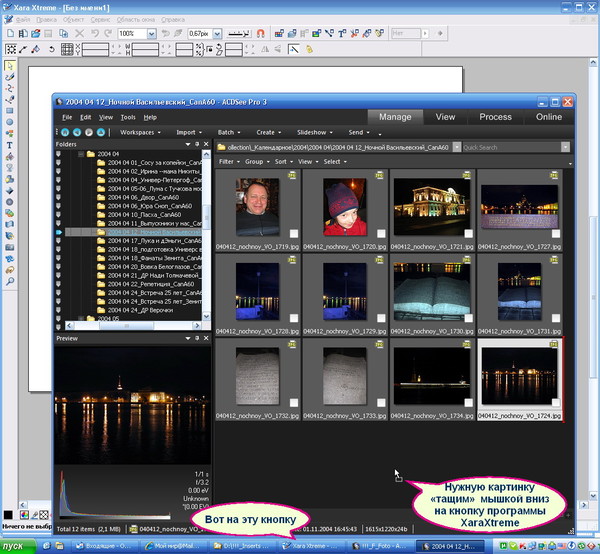Pick the Rectangle tool in Xara toolbox
The width and height of the screenshot is (600, 554).
click(x=10, y=111)
